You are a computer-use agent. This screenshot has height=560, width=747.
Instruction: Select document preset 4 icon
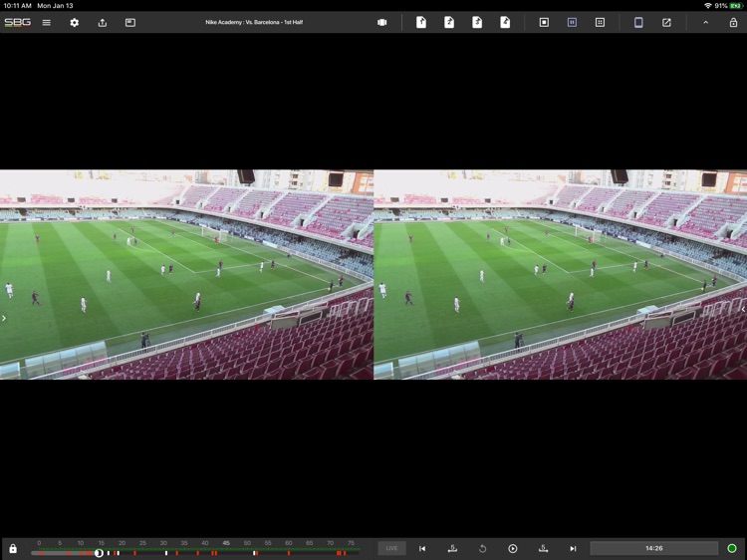tap(505, 22)
